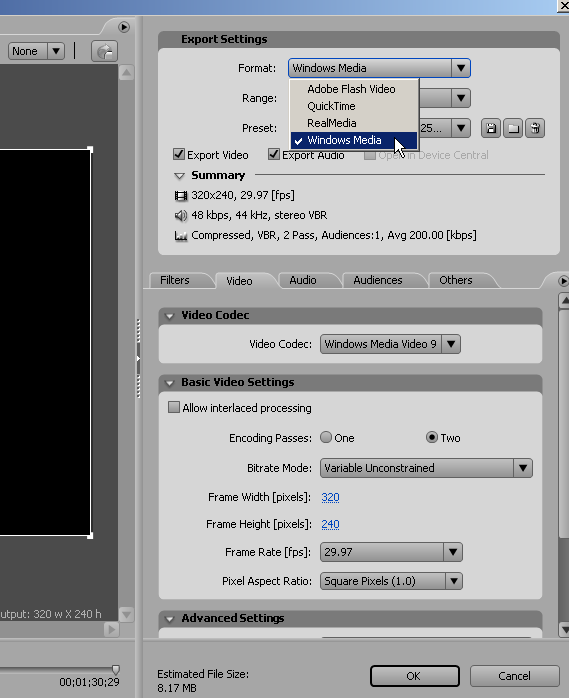Enable Allow interlaced processing checkbox
The image size is (569, 698).
click(x=174, y=407)
